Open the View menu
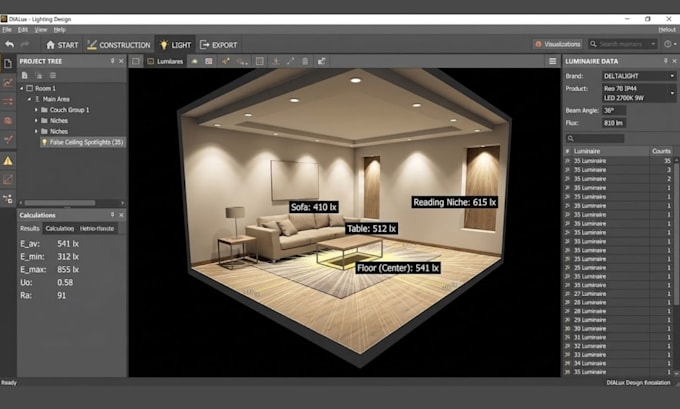The height and width of the screenshot is (409, 680). (40, 29)
